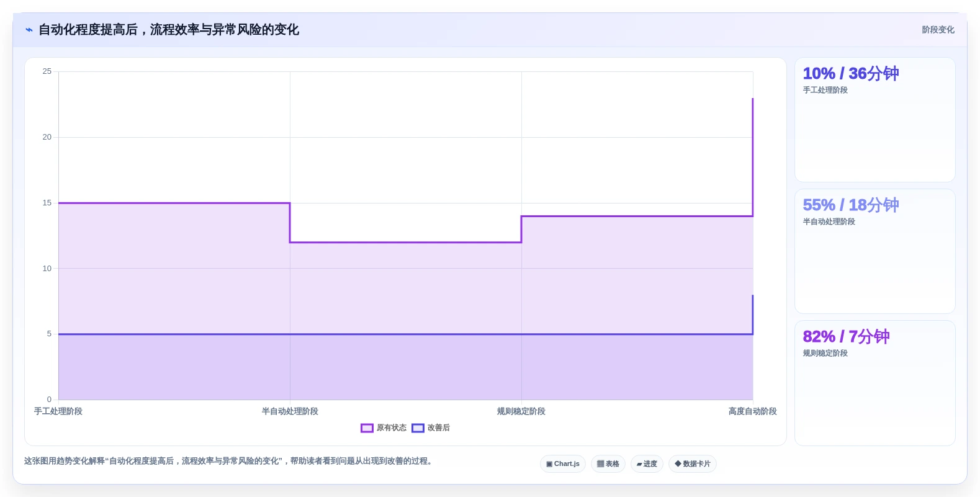
Task: Open the 82% / 7分钟 card
Action: coord(875,383)
